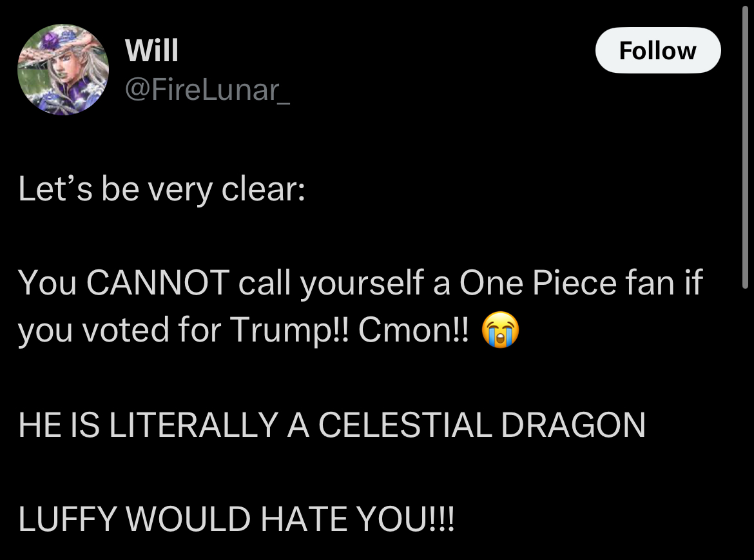Click the text "HATE YOU!!!"
The height and width of the screenshot is (560, 754).
pos(357,519)
